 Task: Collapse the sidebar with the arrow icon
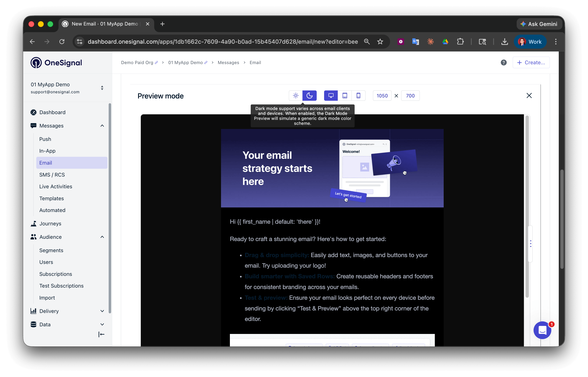101,334
